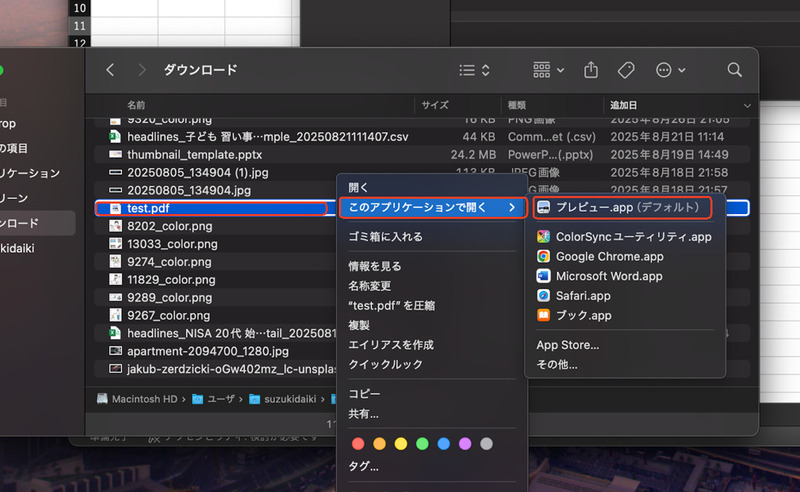Click the Tag icon in toolbar

click(626, 70)
